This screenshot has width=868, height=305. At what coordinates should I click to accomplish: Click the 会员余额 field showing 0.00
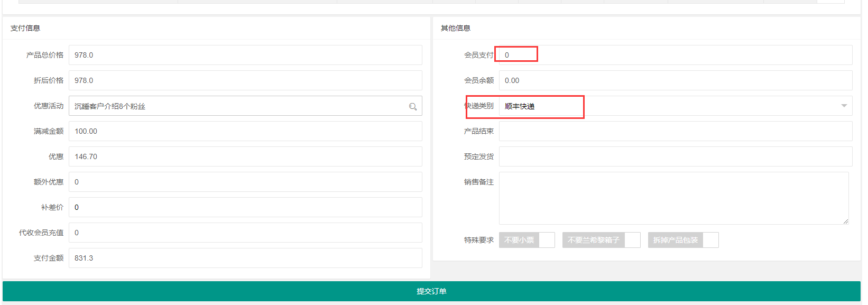point(676,80)
